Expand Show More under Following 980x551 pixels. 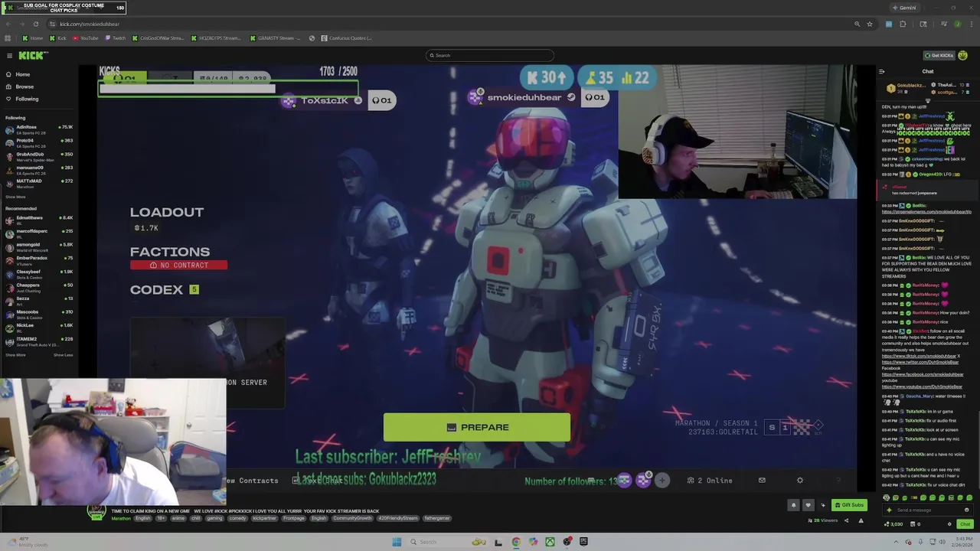click(15, 197)
